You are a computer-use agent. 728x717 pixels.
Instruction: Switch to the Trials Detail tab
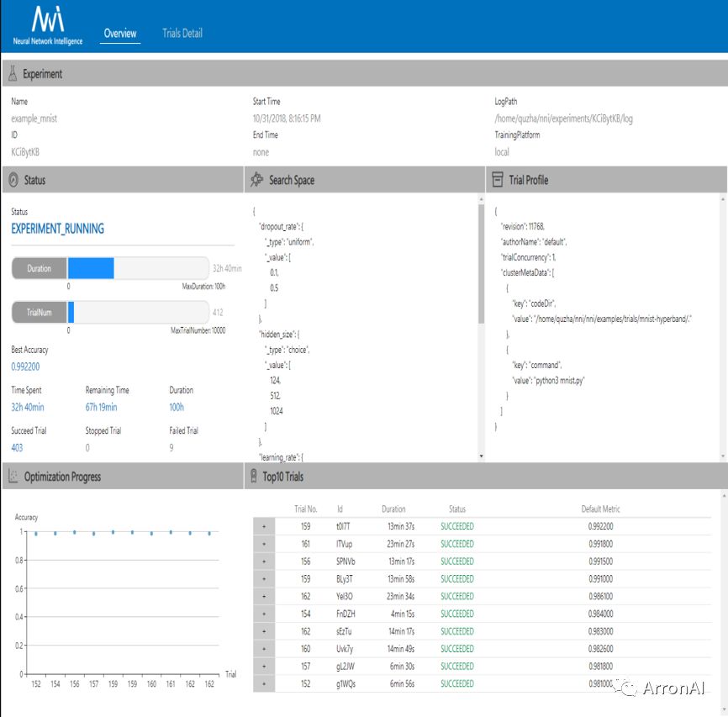point(182,34)
